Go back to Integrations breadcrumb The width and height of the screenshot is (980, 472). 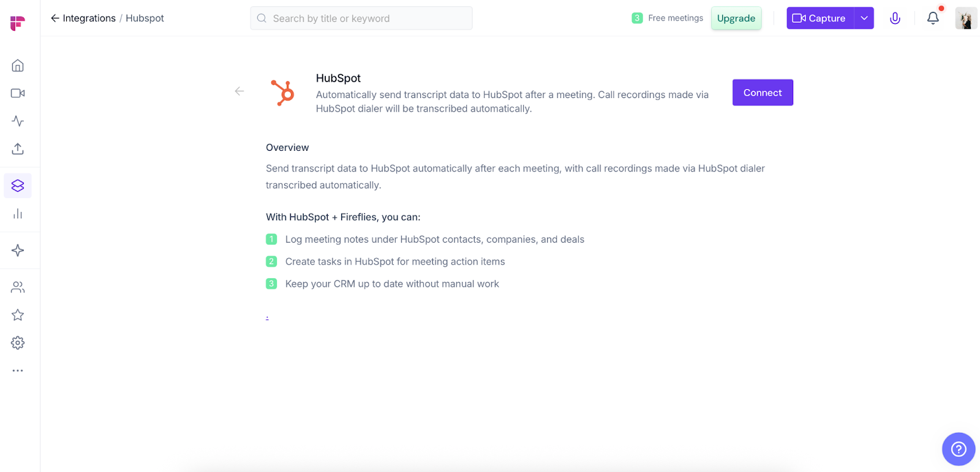[x=83, y=18]
